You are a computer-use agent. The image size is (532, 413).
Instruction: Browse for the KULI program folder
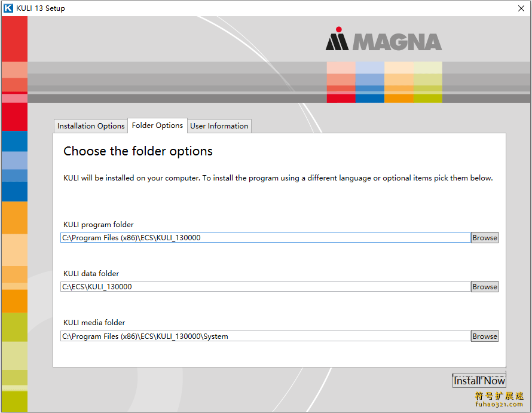(485, 237)
